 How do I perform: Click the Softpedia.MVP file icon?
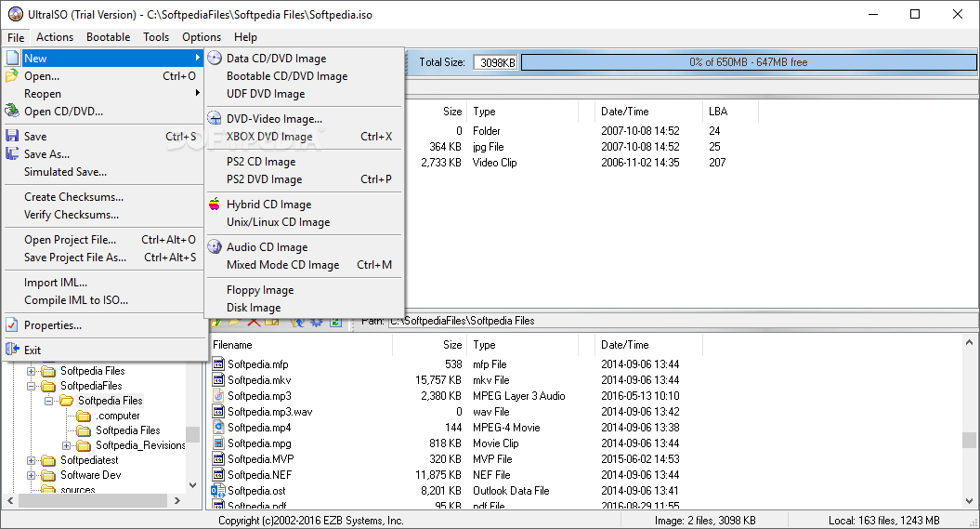pyautogui.click(x=218, y=459)
